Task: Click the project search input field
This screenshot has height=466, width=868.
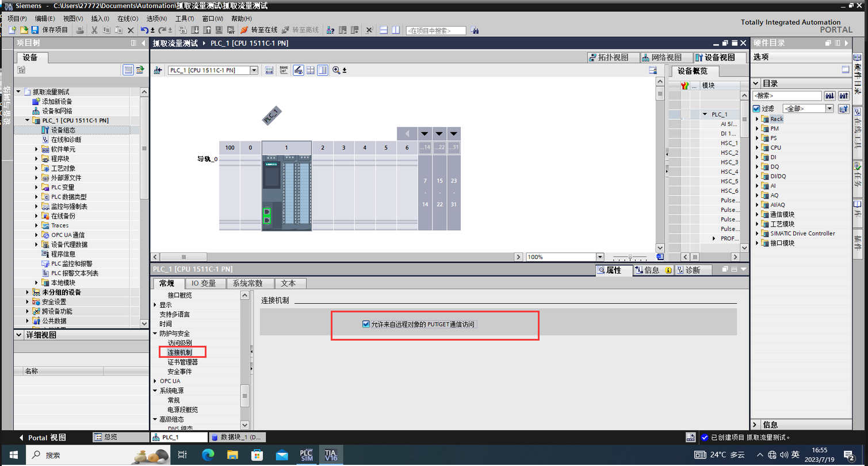Action: tap(436, 30)
